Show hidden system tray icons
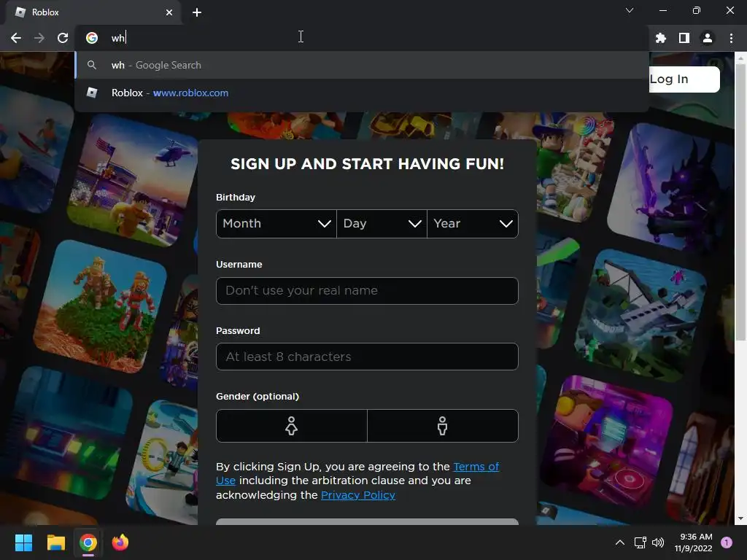The image size is (747, 560). 620,542
